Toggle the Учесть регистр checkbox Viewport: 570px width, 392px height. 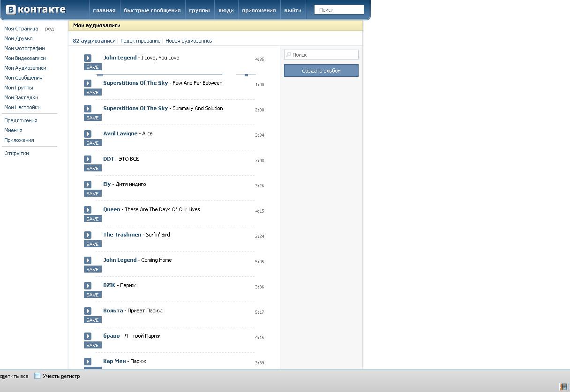(x=37, y=376)
